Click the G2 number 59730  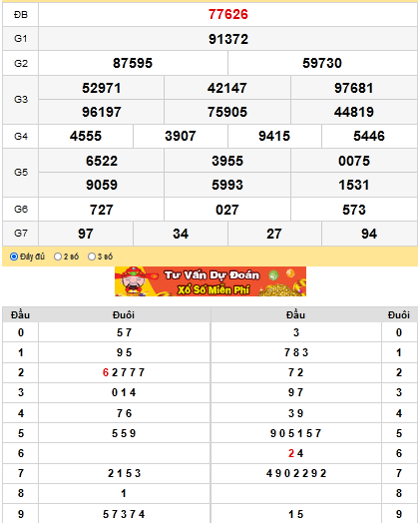click(x=322, y=63)
